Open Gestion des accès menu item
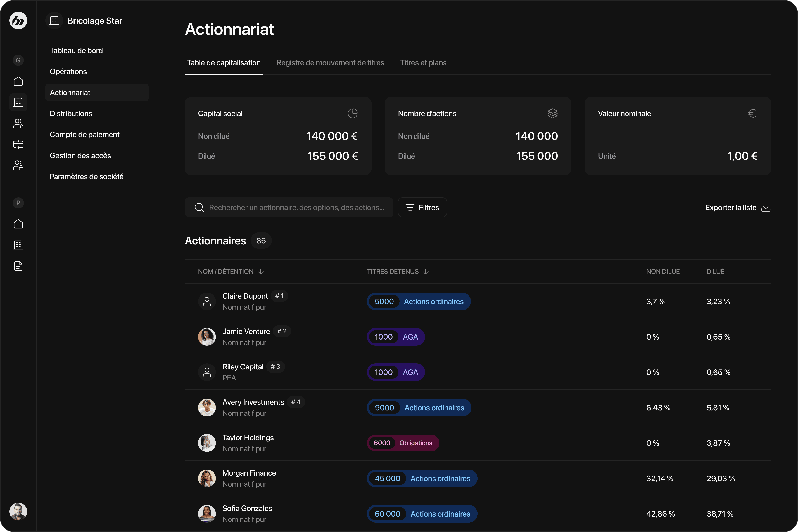 click(x=80, y=156)
